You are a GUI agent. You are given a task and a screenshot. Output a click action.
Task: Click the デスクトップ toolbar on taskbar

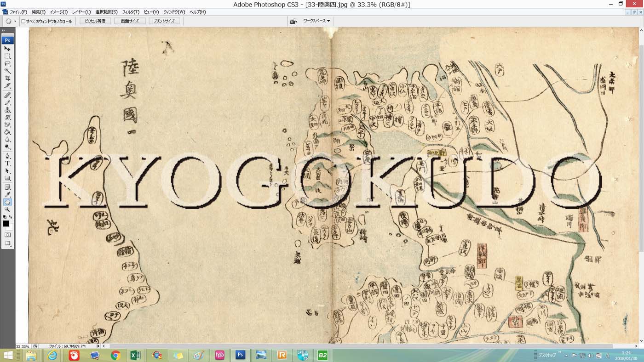pos(547,356)
